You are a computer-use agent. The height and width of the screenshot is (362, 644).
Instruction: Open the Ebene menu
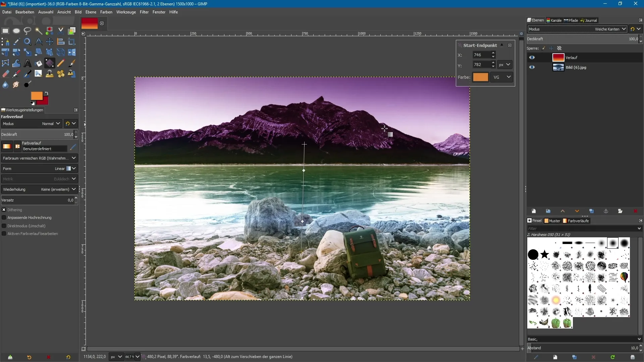coord(91,12)
